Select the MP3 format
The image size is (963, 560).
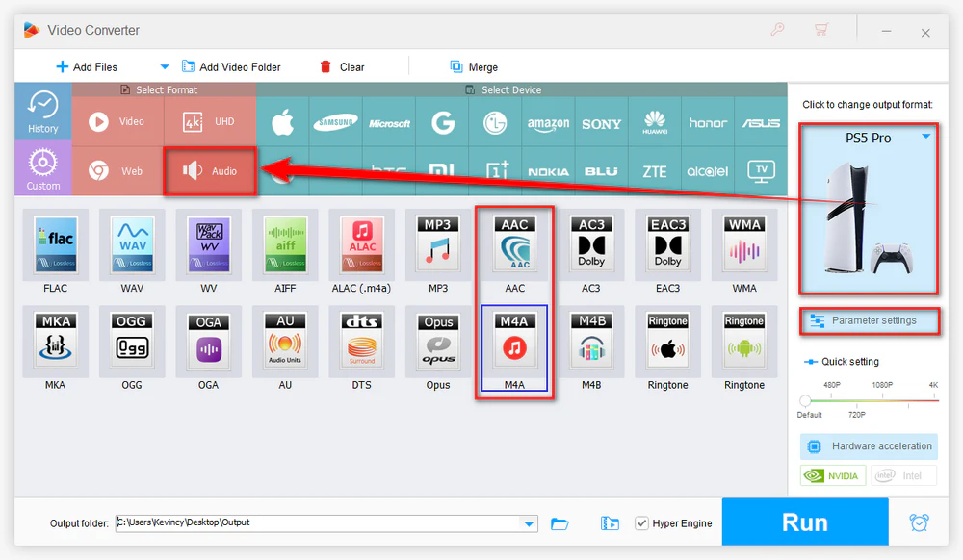click(438, 245)
